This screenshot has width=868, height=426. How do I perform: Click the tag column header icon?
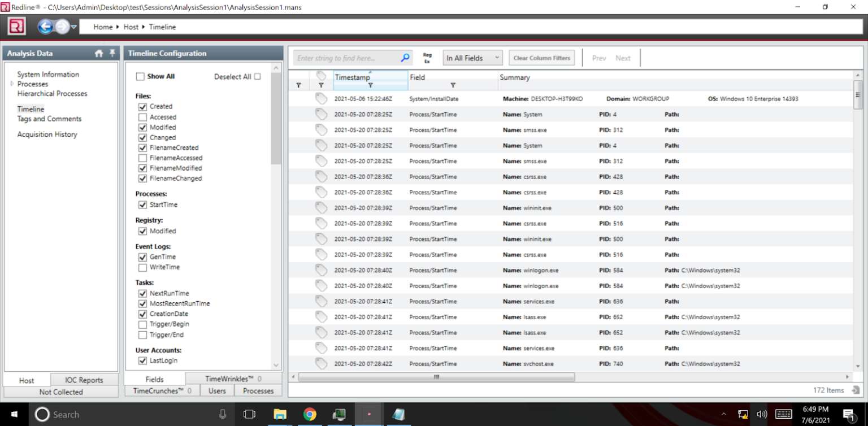(x=321, y=77)
